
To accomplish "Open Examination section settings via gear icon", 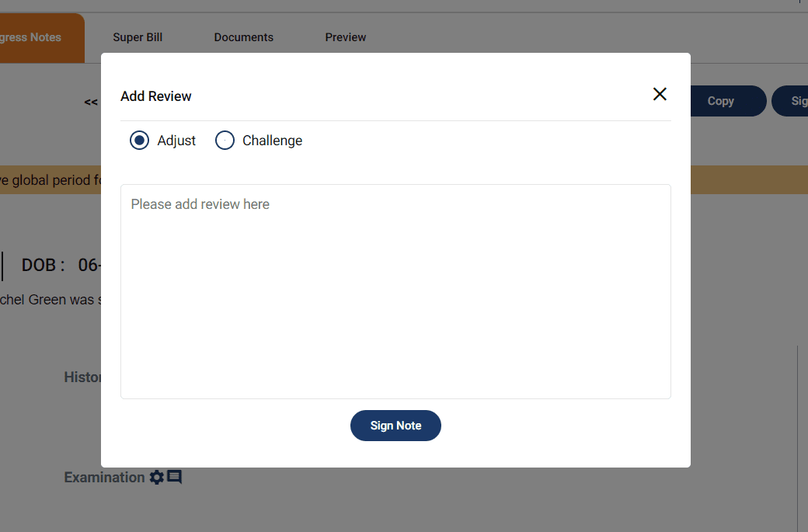I will point(156,477).
